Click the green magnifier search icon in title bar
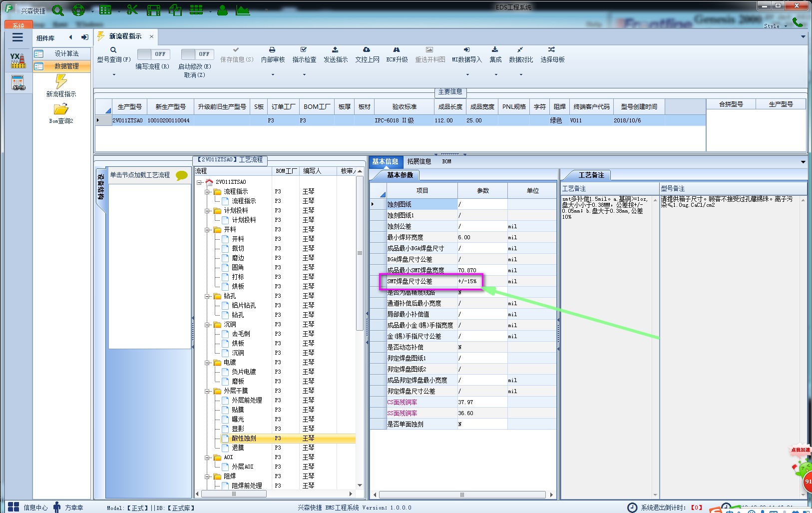 [58, 10]
